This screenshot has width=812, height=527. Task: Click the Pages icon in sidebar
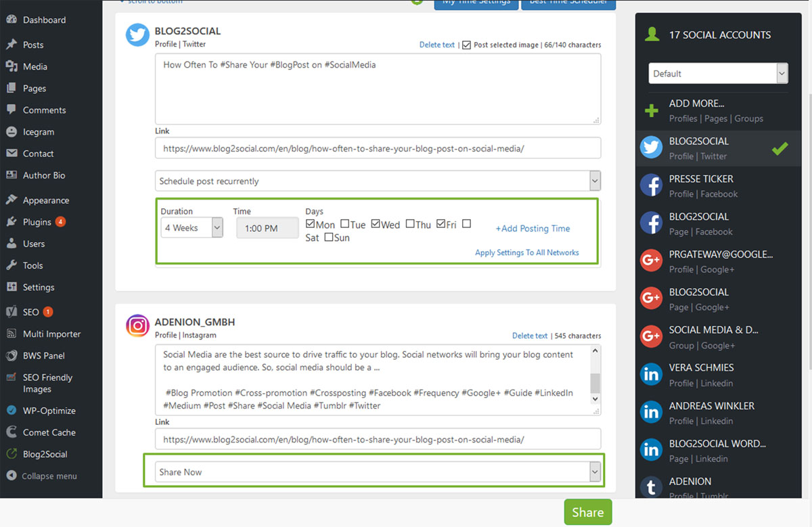click(x=12, y=88)
